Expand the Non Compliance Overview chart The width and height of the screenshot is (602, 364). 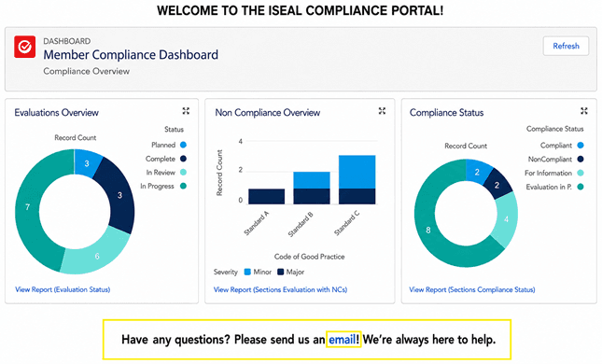point(382,111)
